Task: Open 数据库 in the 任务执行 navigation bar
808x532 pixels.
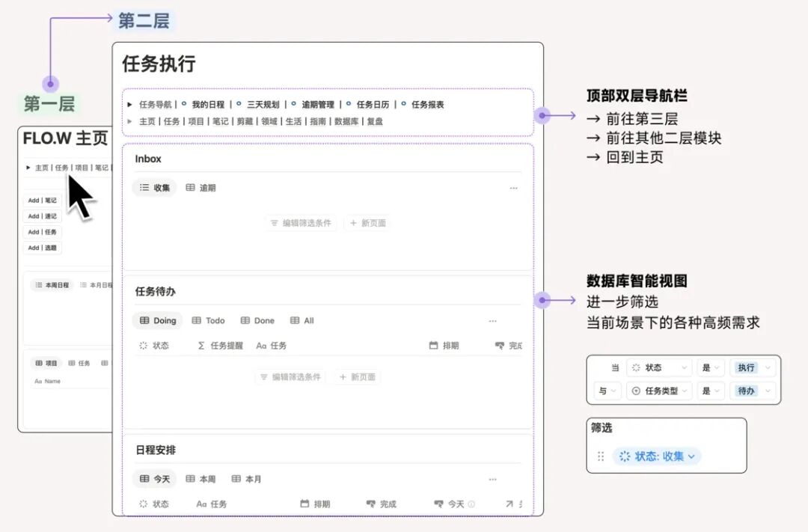Action: (x=346, y=122)
